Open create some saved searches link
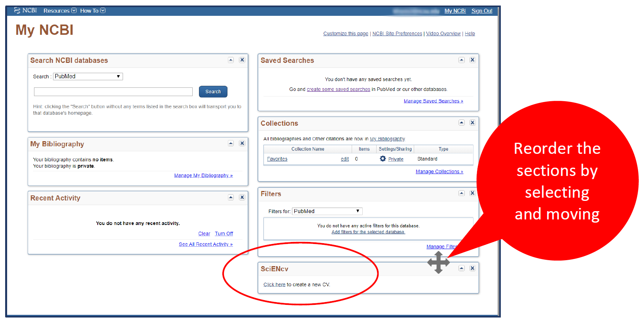Screen dimensions: 644x327 coord(338,89)
